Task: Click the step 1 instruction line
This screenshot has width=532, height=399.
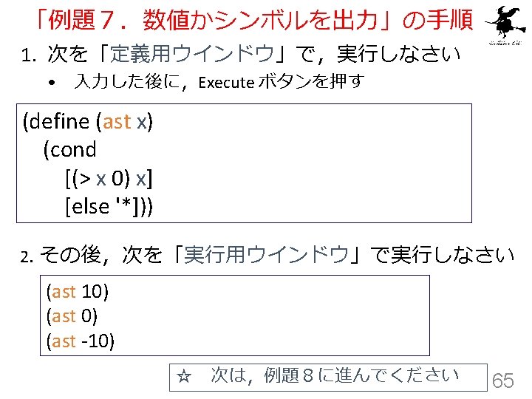Action: pos(240,54)
